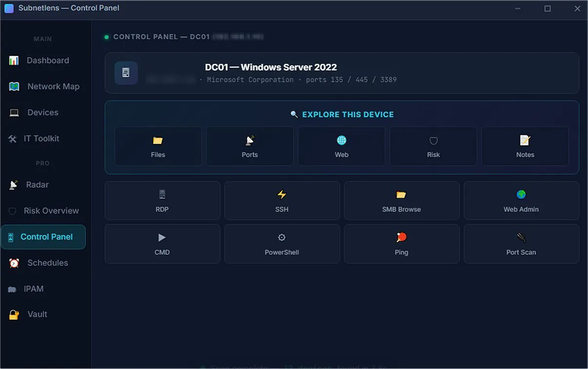Click the green status dot in breadcrumb
Viewport: 588px width, 369px height.
click(x=106, y=37)
